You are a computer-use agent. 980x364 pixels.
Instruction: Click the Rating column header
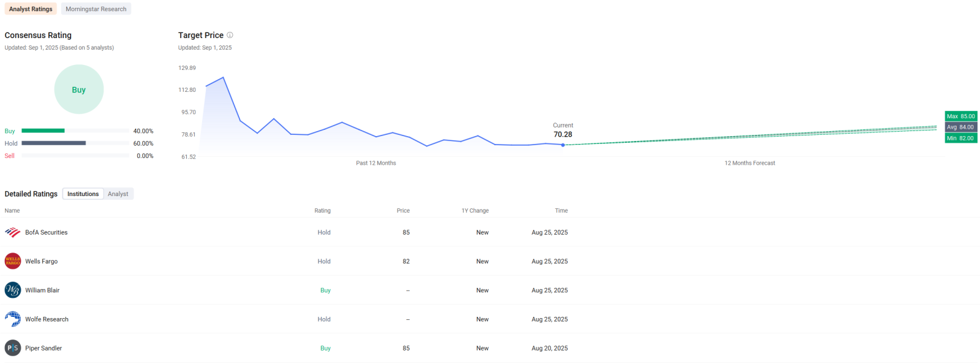322,211
